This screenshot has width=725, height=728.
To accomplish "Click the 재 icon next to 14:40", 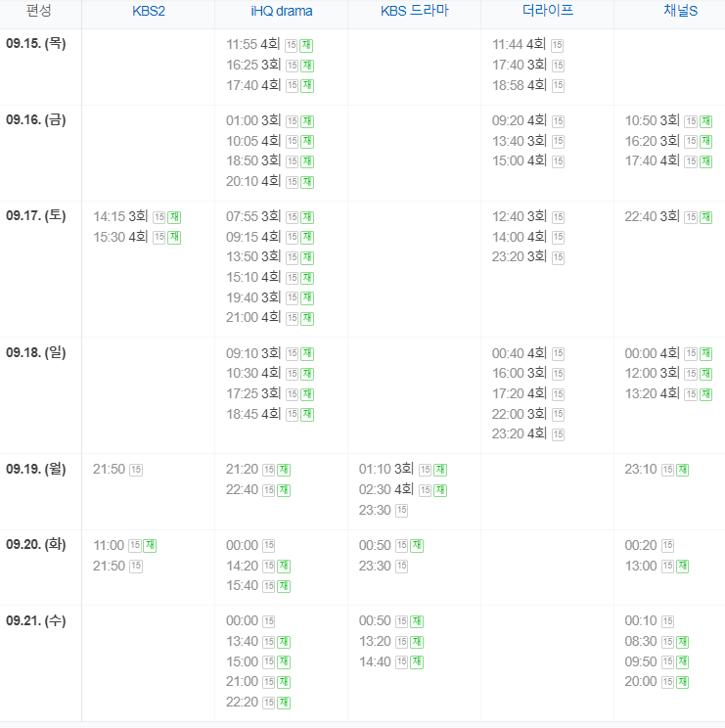I will point(417,661).
